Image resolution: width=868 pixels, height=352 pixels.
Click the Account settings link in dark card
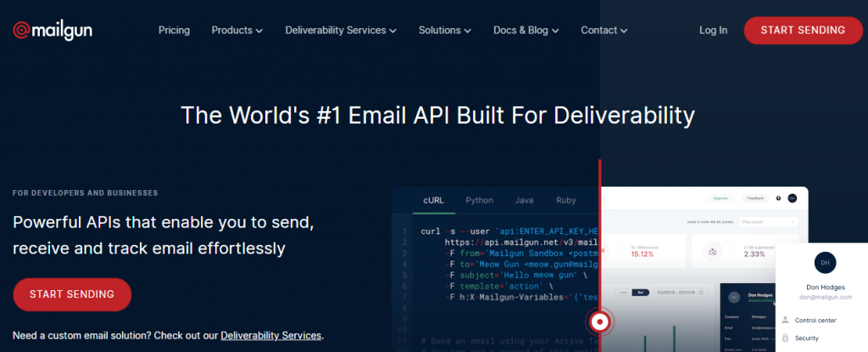[x=760, y=300]
